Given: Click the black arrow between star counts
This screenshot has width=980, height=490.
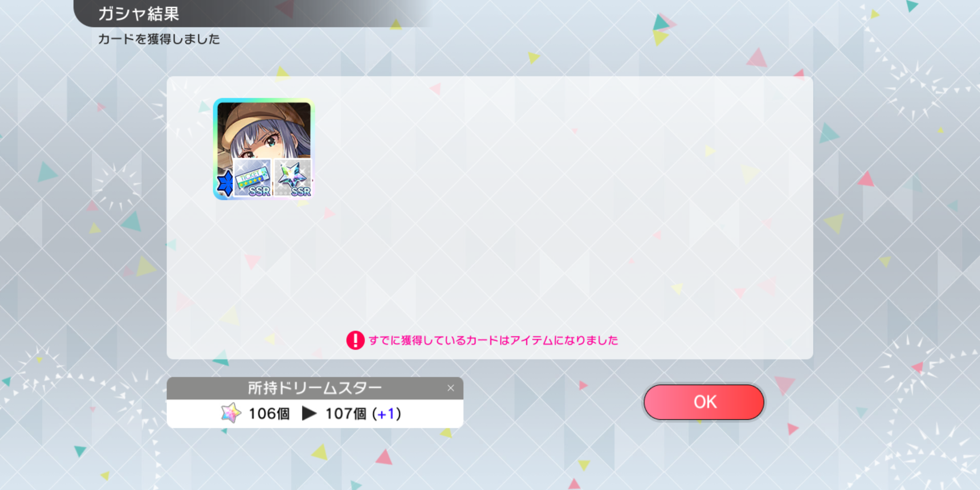Looking at the screenshot, I should point(309,413).
